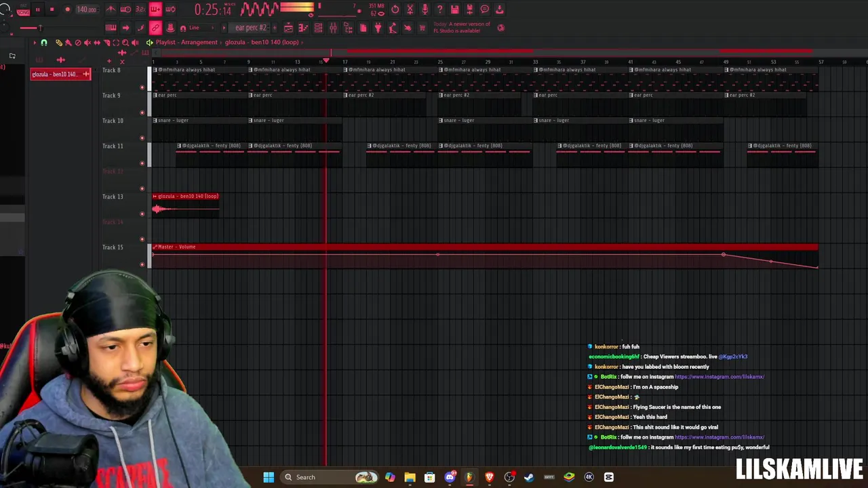Image resolution: width=868 pixels, height=488 pixels.
Task: Click the newer version available notice
Action: pyautogui.click(x=461, y=27)
